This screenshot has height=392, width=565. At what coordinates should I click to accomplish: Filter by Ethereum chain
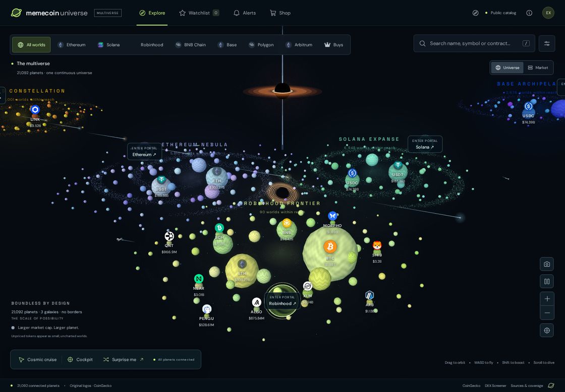72,45
